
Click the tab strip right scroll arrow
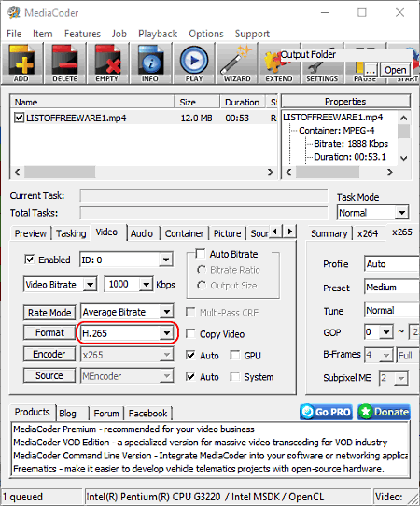click(x=290, y=232)
